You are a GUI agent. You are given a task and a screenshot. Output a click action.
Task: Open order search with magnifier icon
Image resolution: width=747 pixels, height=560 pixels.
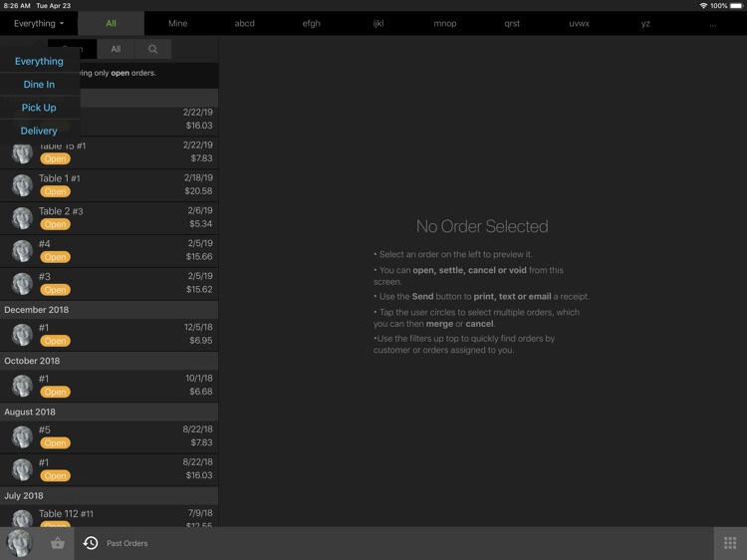[x=153, y=49]
